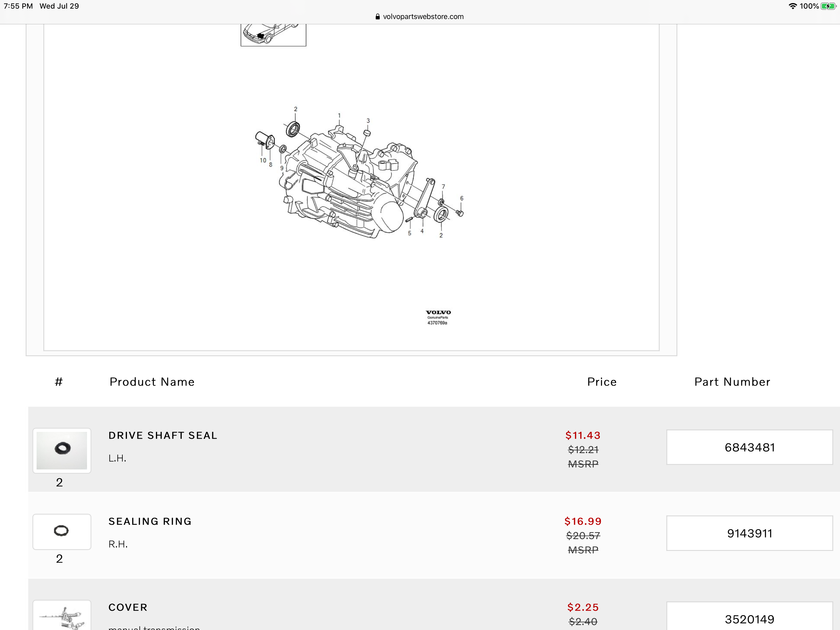Tap the lock icon in address bar
Image resolution: width=840 pixels, height=630 pixels.
(378, 17)
